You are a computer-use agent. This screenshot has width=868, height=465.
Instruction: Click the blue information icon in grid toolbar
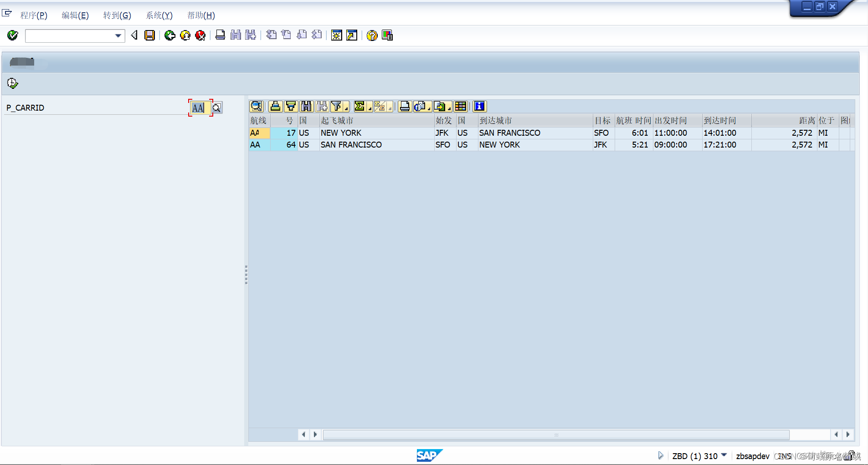[x=479, y=106]
